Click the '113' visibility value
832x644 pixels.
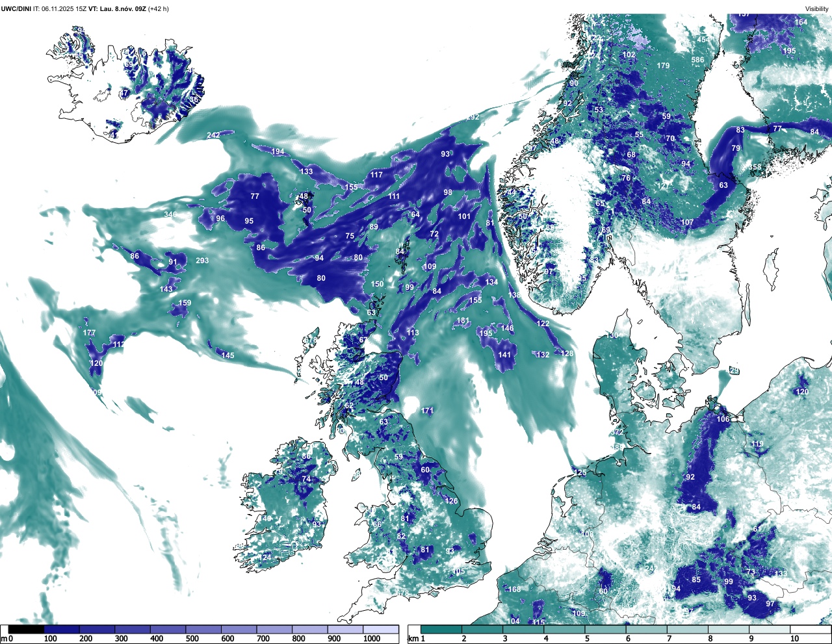click(413, 333)
